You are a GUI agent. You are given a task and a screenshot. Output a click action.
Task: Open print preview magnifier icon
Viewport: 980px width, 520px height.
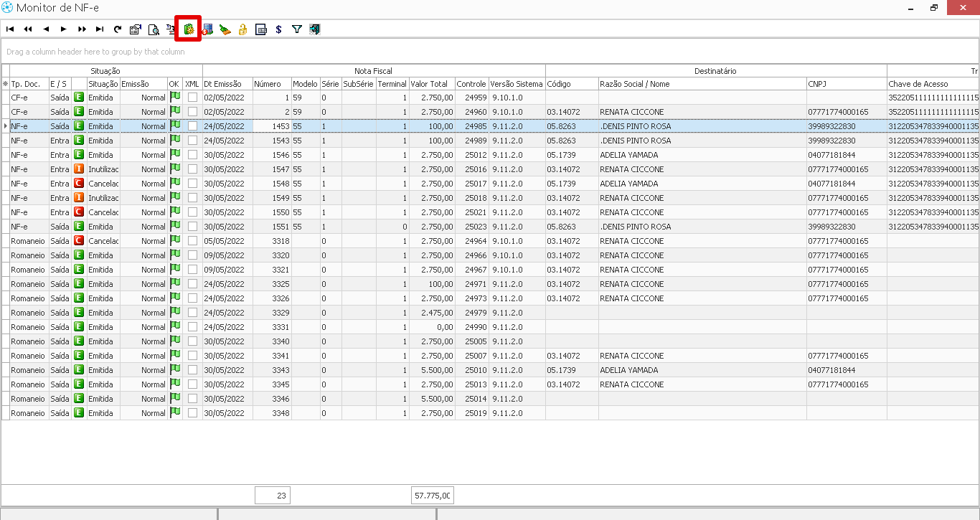[x=154, y=29]
